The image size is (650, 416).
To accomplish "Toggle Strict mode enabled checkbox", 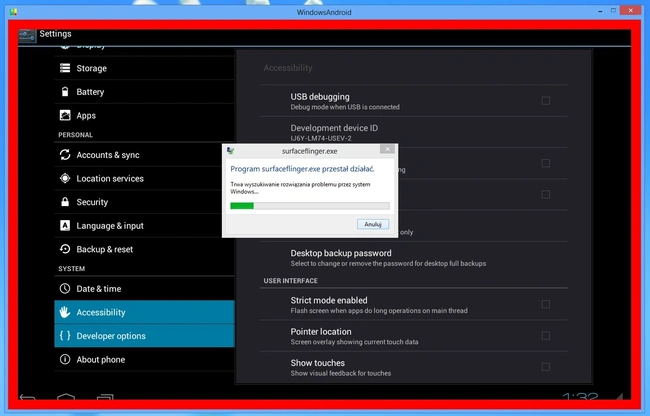I will coord(546,304).
